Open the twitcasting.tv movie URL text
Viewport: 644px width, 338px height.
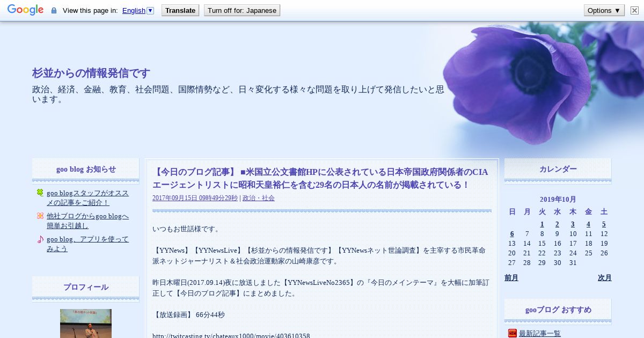click(231, 336)
